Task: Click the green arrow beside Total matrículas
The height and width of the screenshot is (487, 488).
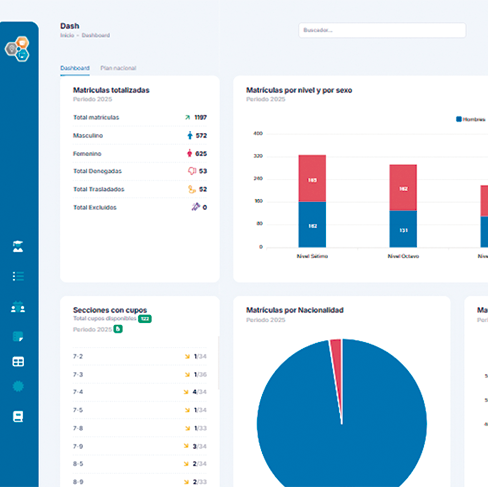Action: (188, 117)
